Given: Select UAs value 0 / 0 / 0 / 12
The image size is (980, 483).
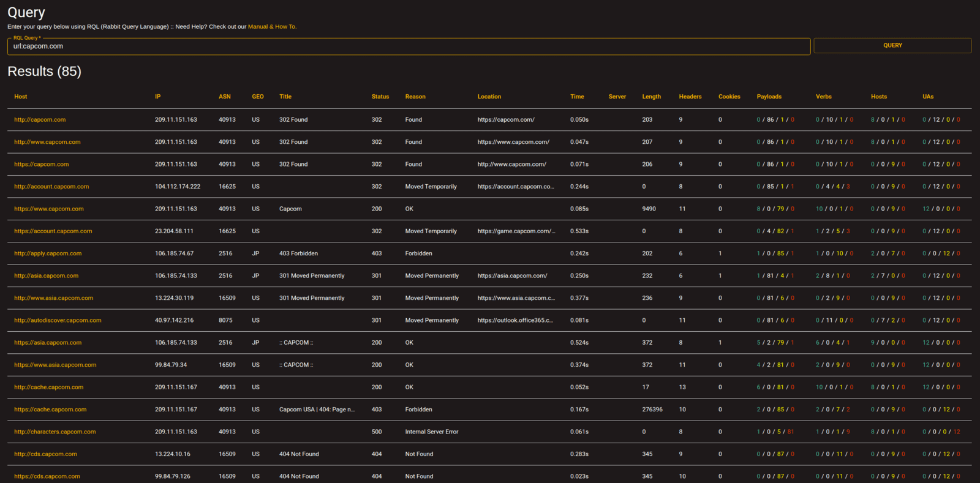Looking at the screenshot, I should click(941, 432).
